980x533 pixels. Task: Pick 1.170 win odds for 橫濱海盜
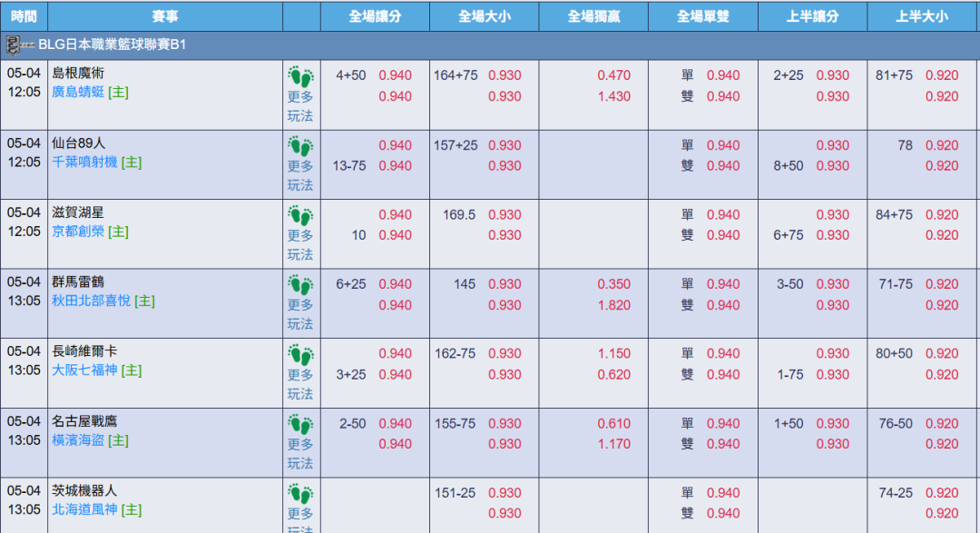click(x=614, y=444)
